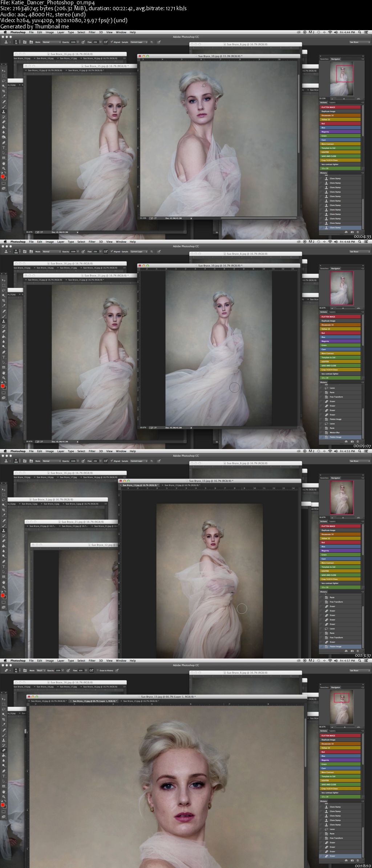The height and width of the screenshot is (868, 372).
Task: Select the Crop tool in the 4:44 PM frame
Action: pyautogui.click(x=4, y=91)
